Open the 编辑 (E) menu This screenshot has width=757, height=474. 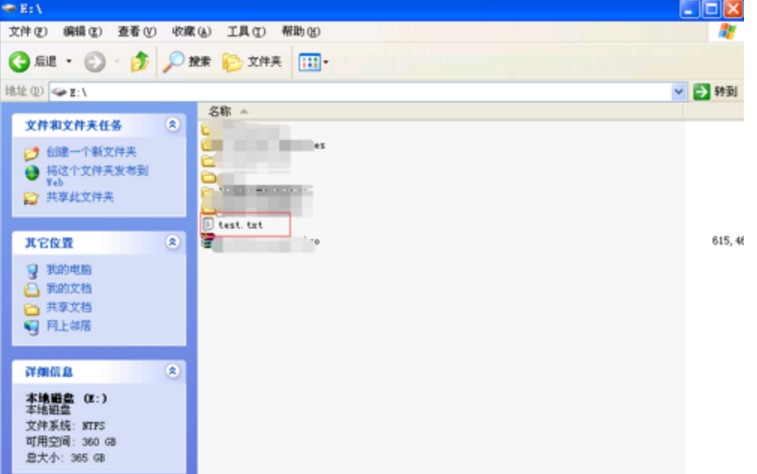pyautogui.click(x=83, y=32)
